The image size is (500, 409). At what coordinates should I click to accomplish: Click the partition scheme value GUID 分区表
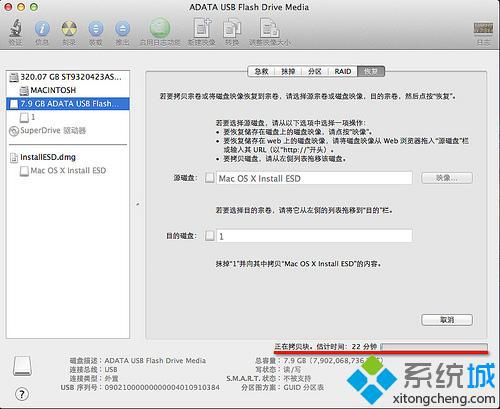point(303,388)
